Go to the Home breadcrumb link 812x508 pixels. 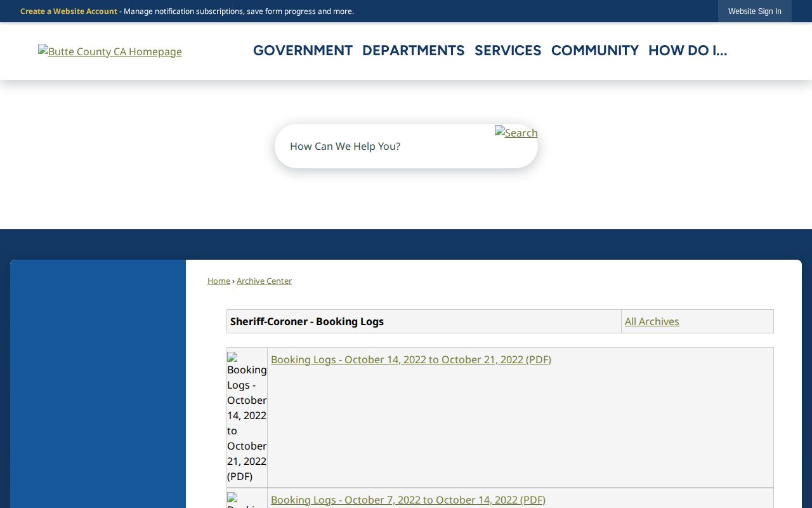pos(219,281)
